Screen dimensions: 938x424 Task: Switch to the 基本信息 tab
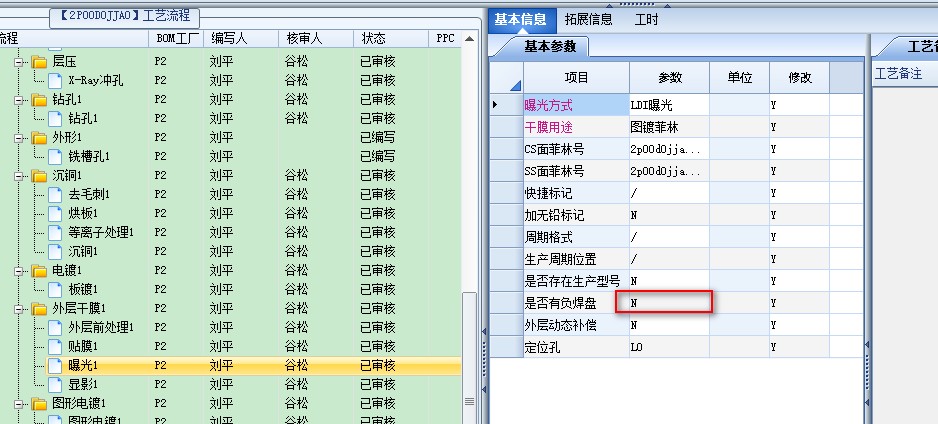point(520,20)
